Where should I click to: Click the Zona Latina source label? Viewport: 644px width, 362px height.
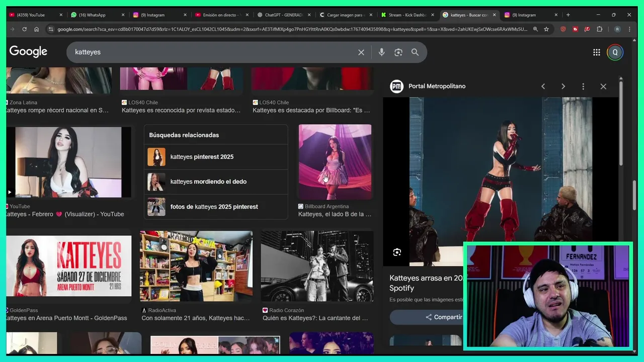[x=23, y=103]
